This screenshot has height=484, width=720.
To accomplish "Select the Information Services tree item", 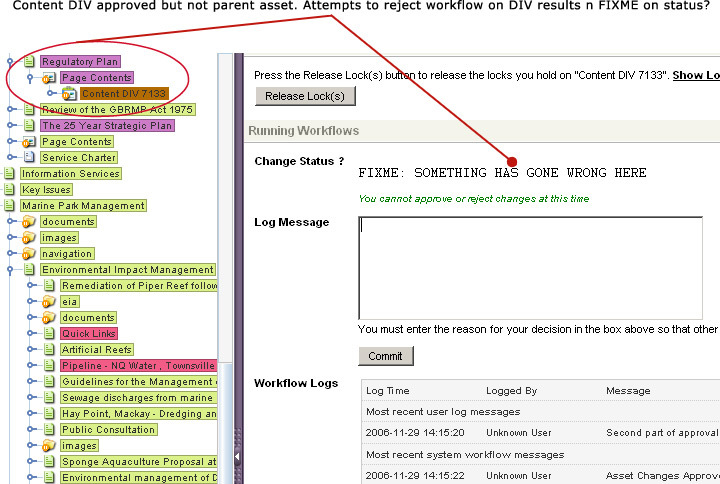I will [x=71, y=174].
